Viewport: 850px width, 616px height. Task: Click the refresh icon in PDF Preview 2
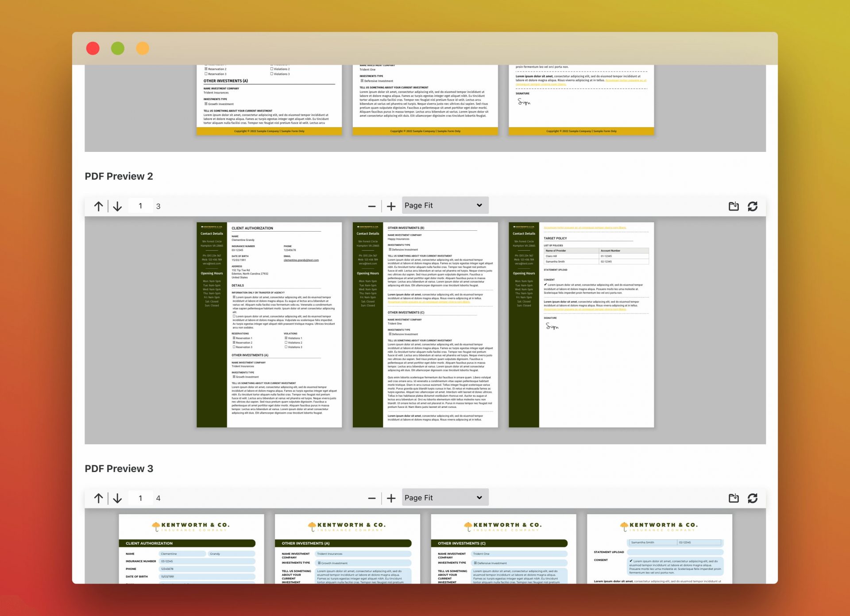click(x=753, y=206)
